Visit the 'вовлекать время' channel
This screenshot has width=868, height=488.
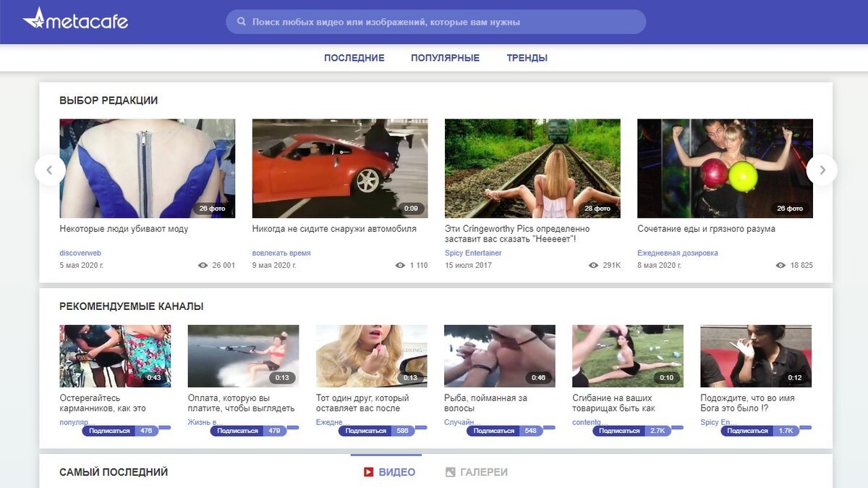coord(281,253)
